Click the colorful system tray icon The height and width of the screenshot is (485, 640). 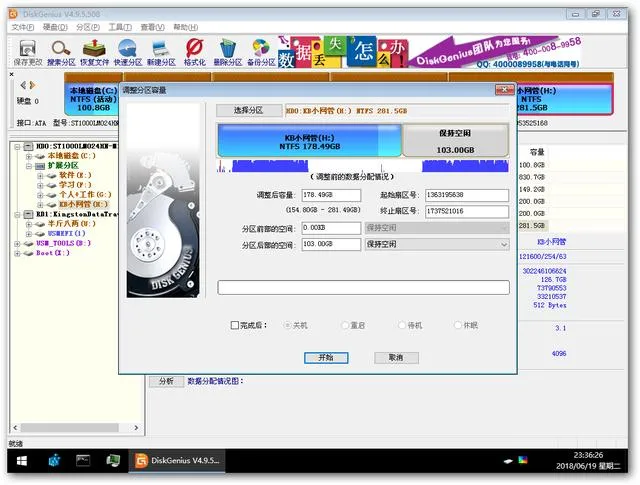(x=523, y=461)
